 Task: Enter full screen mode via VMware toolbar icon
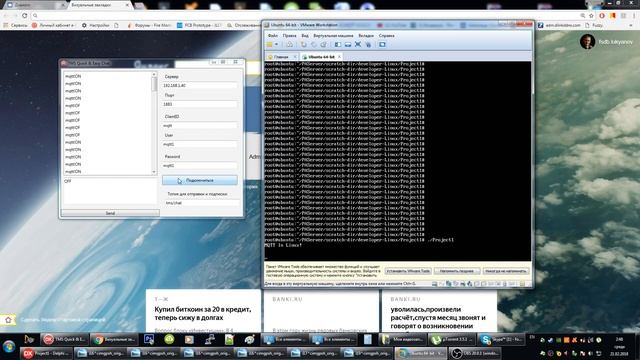358,44
